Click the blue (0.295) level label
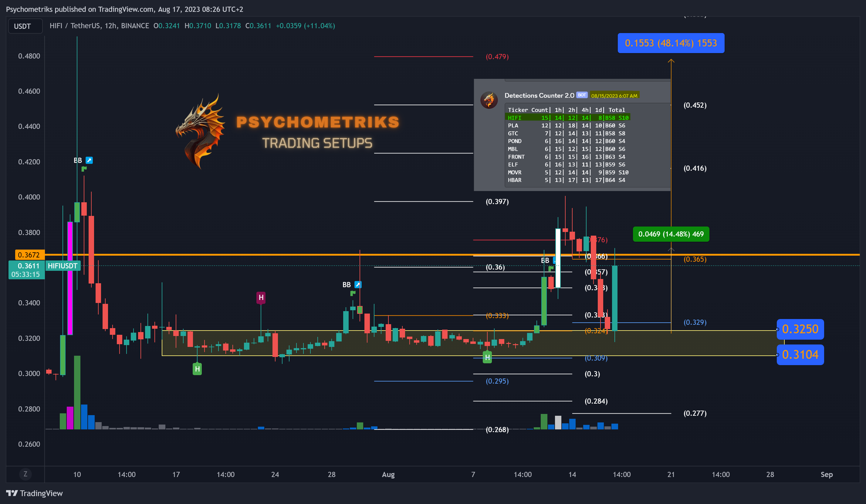Screen dimensions: 866x504 [x=497, y=381]
